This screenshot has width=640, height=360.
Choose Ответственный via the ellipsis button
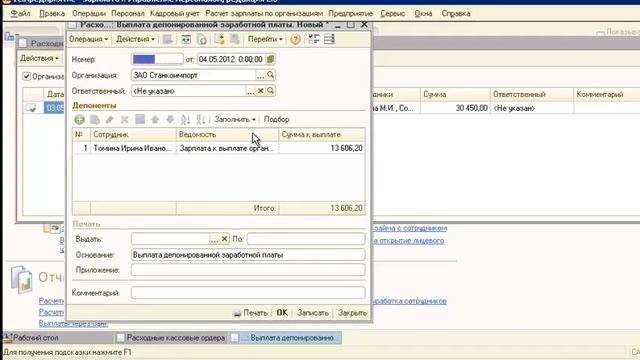coord(251,91)
